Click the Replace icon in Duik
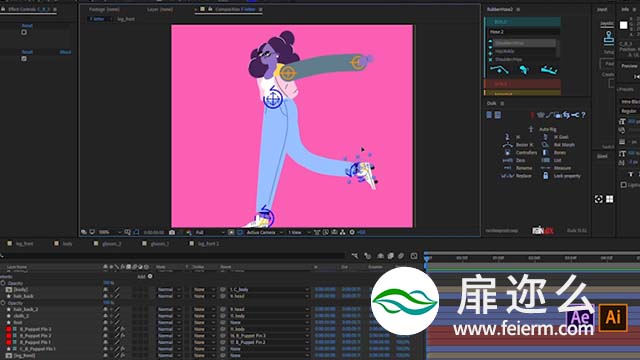The image size is (640, 360). [507, 176]
